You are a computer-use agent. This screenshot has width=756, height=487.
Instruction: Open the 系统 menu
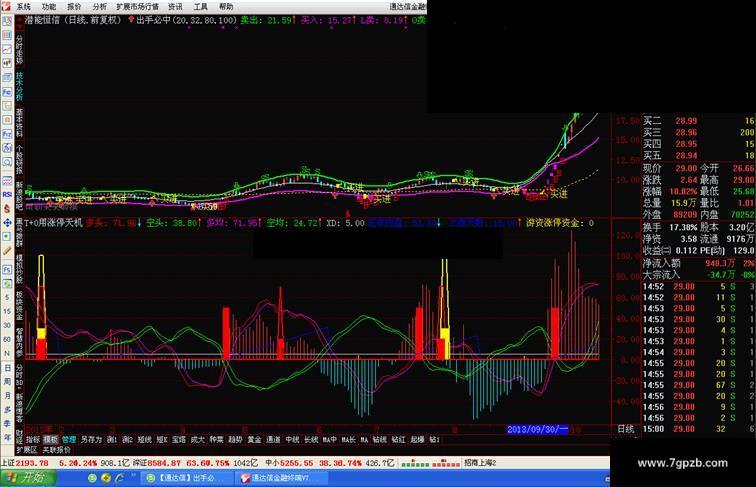point(24,7)
